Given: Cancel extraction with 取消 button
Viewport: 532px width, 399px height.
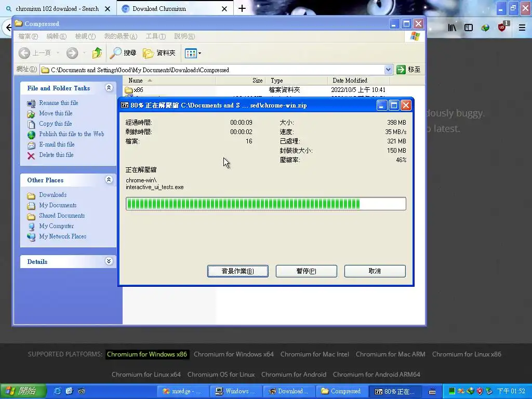Looking at the screenshot, I should (x=375, y=271).
